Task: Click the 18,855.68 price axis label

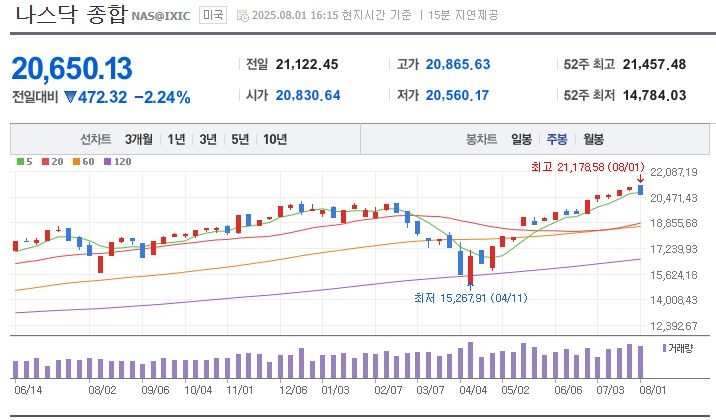Action: [x=674, y=223]
